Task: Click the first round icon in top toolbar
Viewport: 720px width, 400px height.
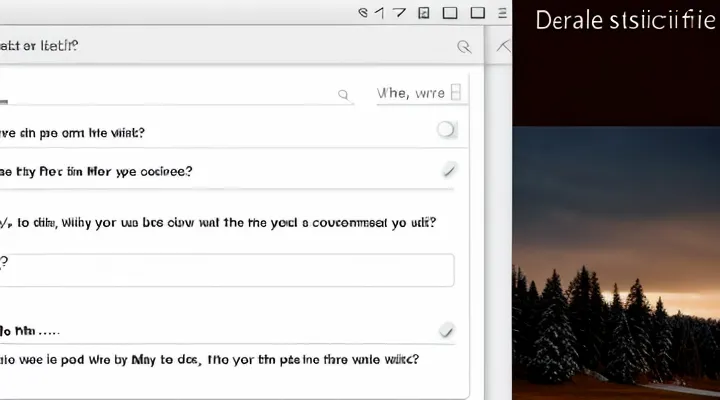Action: [364, 13]
